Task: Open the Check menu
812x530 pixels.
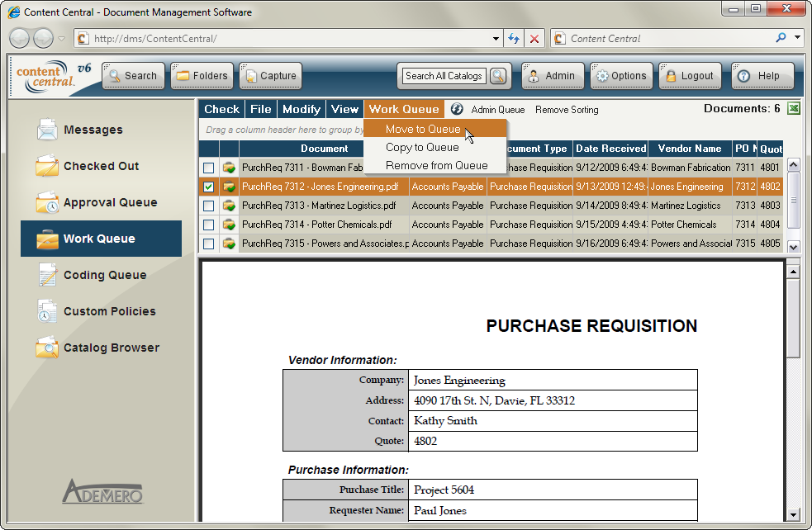Action: 221,109
